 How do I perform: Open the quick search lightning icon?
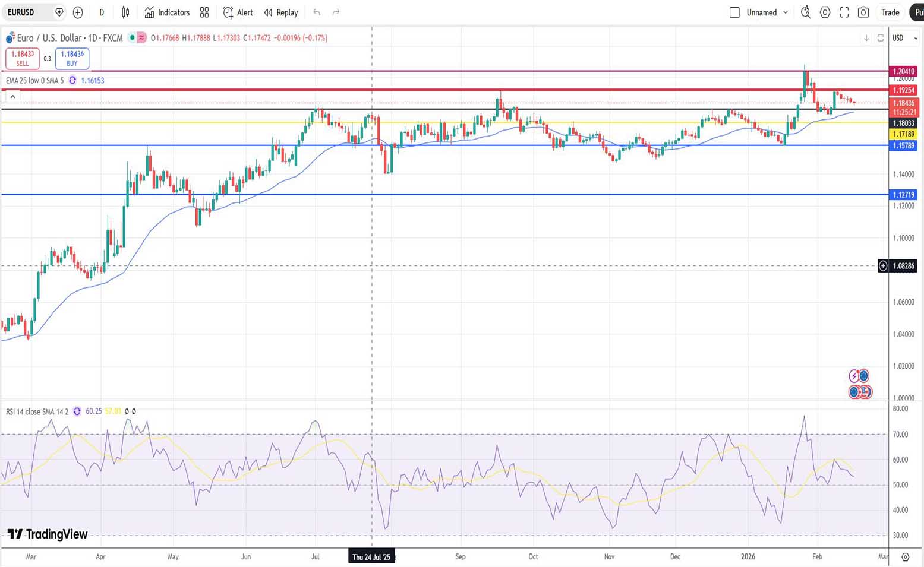805,12
